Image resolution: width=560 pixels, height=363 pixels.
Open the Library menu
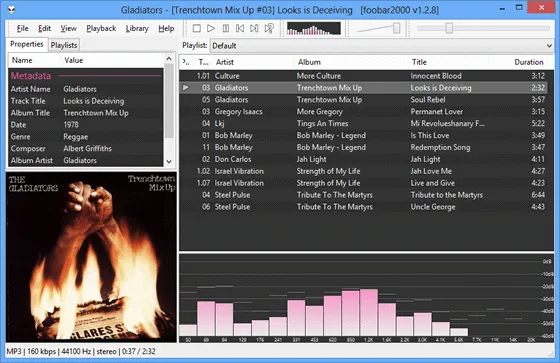pos(137,29)
